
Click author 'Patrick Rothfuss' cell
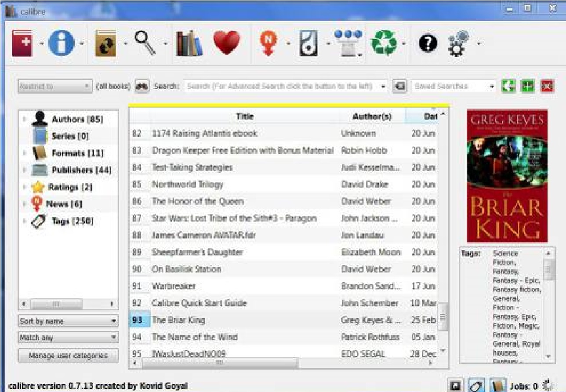click(x=372, y=337)
